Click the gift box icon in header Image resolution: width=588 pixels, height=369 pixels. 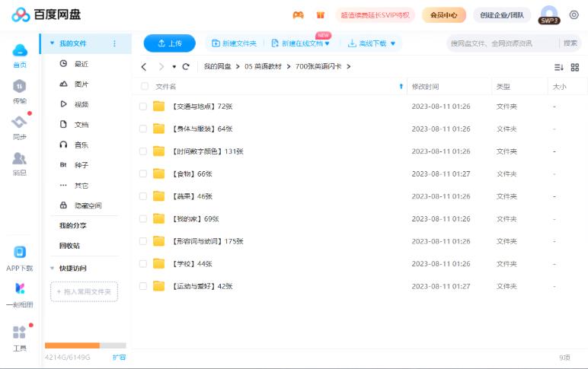pos(320,15)
